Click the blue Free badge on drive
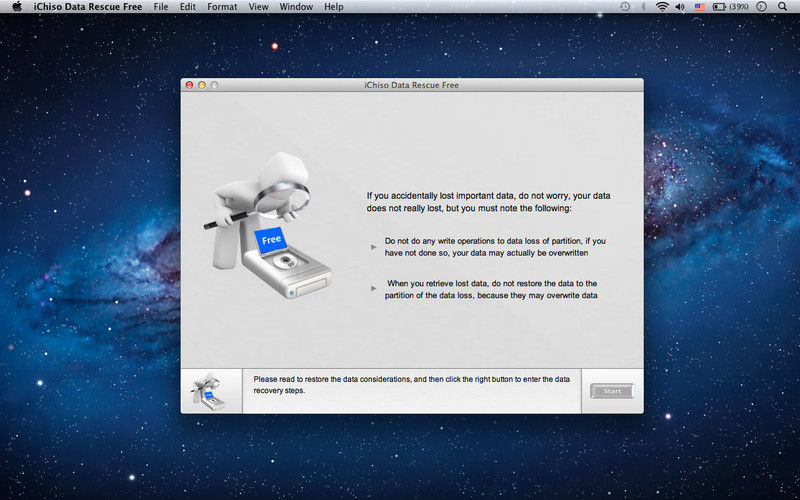Viewport: 800px width, 500px height. click(x=271, y=240)
